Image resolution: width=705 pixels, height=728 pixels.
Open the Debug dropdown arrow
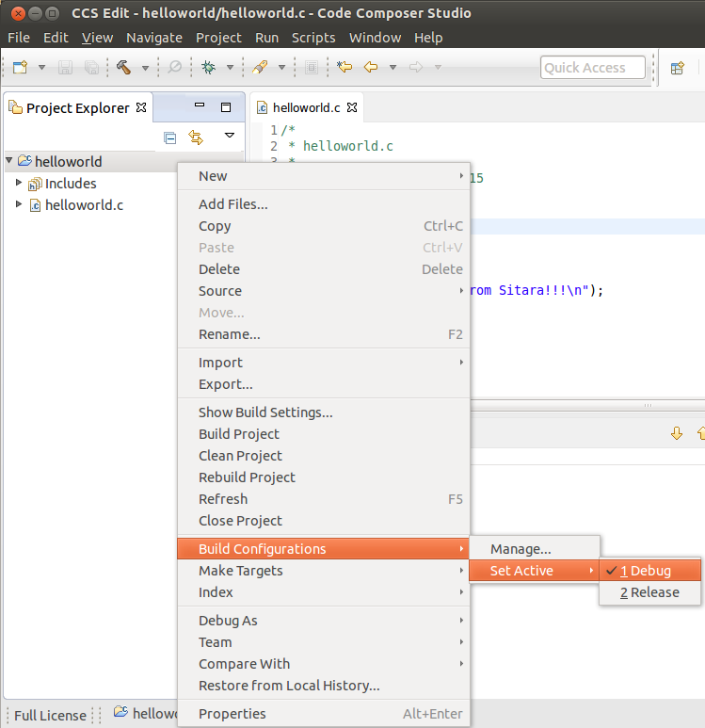tap(230, 67)
